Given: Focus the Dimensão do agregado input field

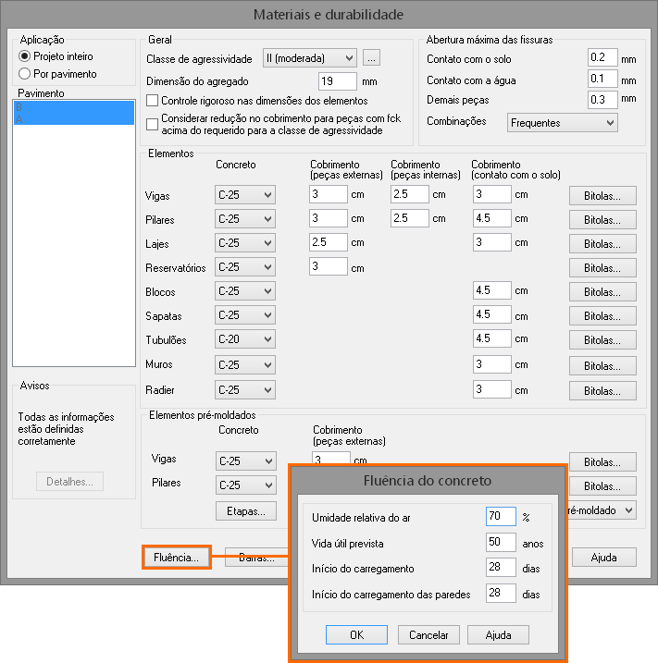Looking at the screenshot, I should (x=338, y=80).
